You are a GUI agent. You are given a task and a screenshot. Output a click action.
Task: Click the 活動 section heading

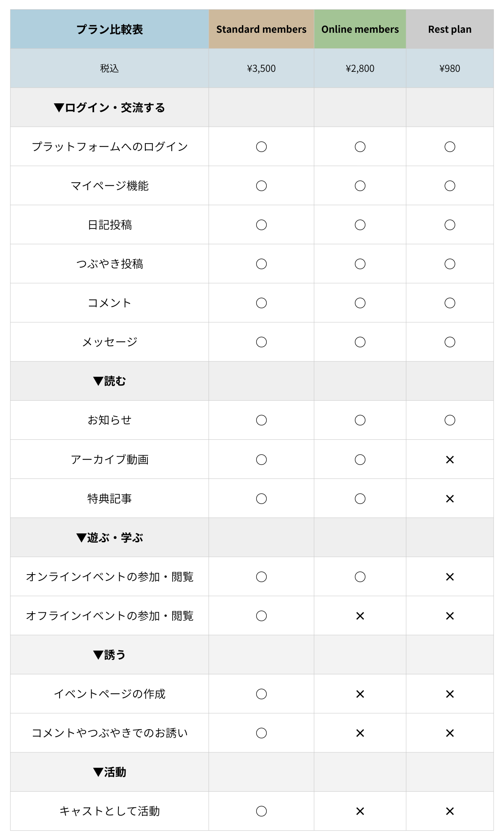click(x=109, y=772)
